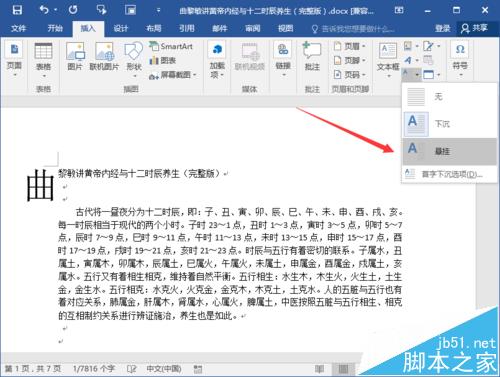Insert a SmartArt graphic
The height and width of the screenshot is (377, 500).
172,46
